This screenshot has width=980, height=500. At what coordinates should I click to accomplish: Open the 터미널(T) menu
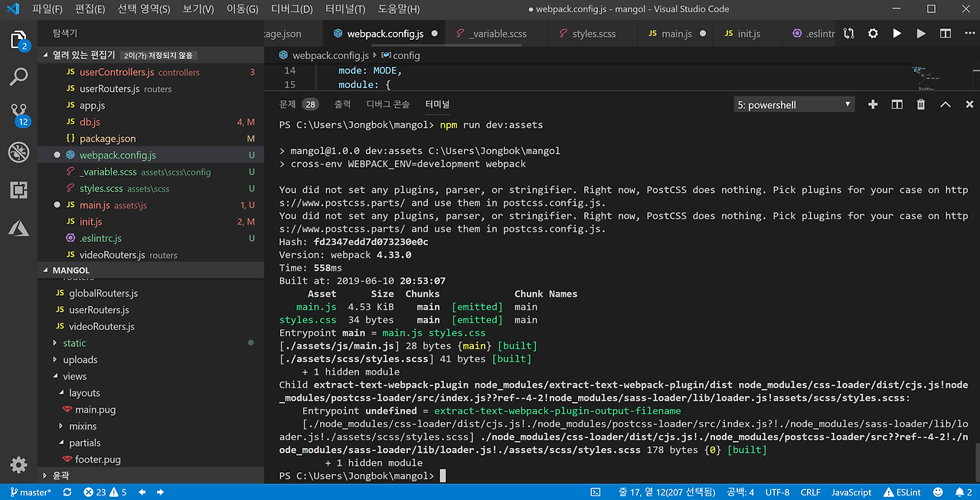pyautogui.click(x=345, y=9)
